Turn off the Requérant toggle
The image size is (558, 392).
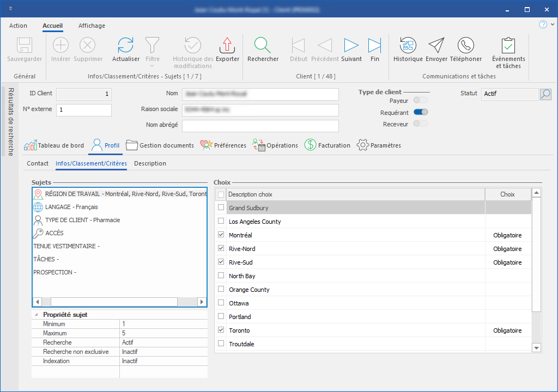coord(421,112)
